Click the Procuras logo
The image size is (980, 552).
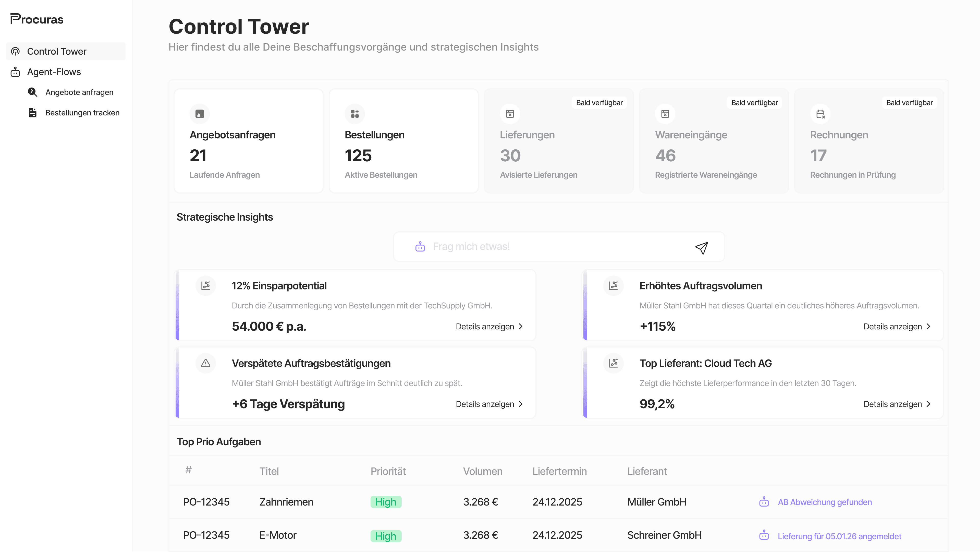pos(37,19)
